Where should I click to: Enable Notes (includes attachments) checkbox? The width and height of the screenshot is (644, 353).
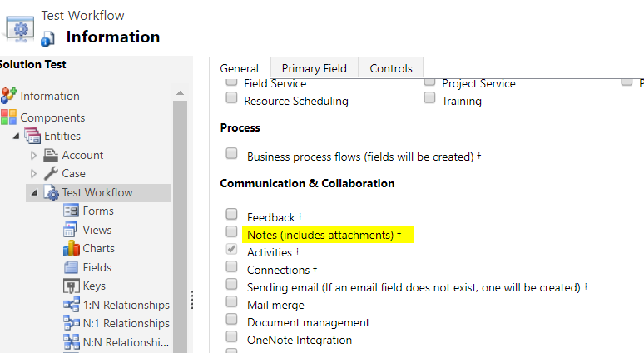coord(231,231)
